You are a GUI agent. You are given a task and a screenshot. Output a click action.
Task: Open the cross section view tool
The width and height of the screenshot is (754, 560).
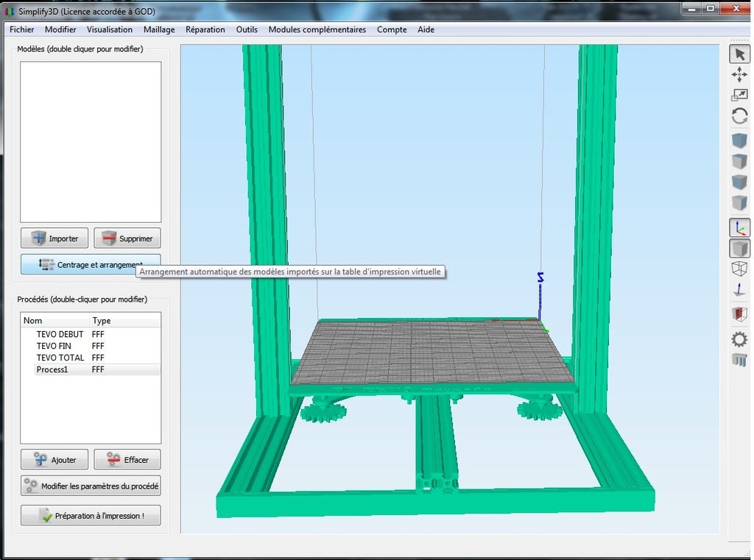pos(739,314)
